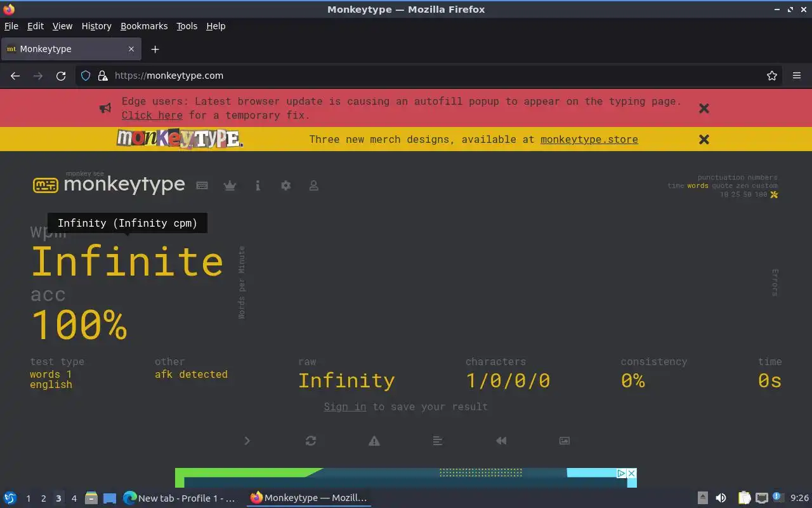The image size is (812, 508).
Task: Toggle numbers option
Action: point(763,178)
